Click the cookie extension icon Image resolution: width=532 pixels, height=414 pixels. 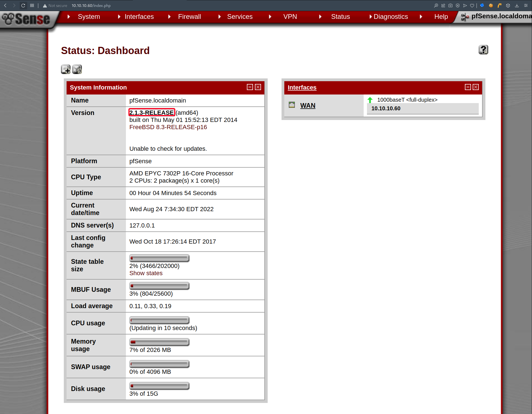click(x=491, y=6)
